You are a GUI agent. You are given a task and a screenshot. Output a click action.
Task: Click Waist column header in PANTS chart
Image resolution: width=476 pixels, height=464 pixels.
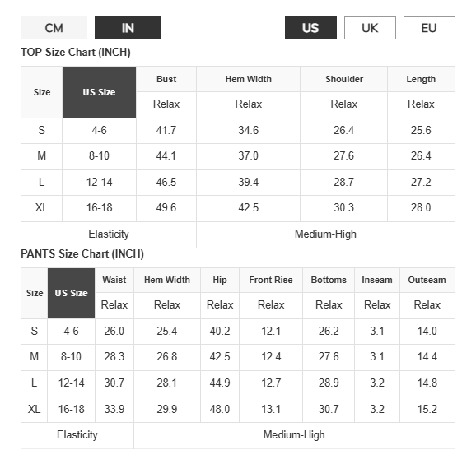coord(114,280)
